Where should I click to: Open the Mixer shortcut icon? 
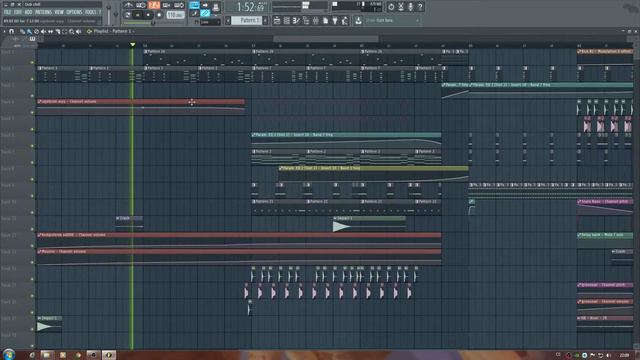pyautogui.click(x=316, y=20)
